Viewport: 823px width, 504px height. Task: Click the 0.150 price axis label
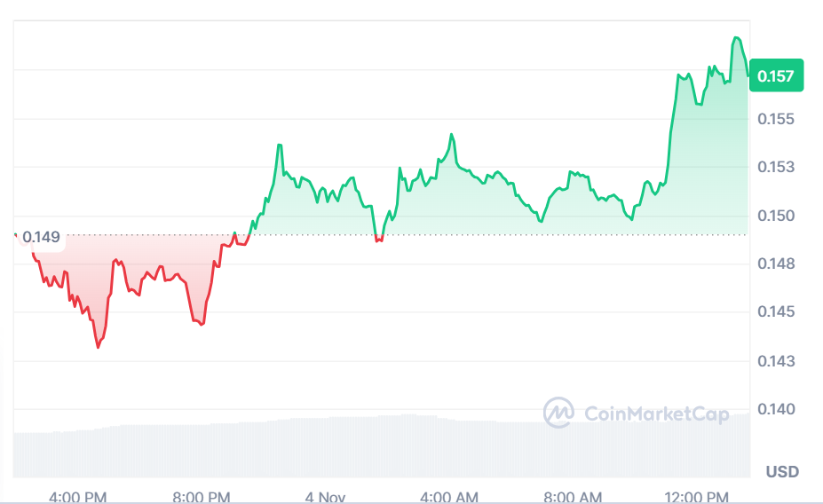coord(776,216)
